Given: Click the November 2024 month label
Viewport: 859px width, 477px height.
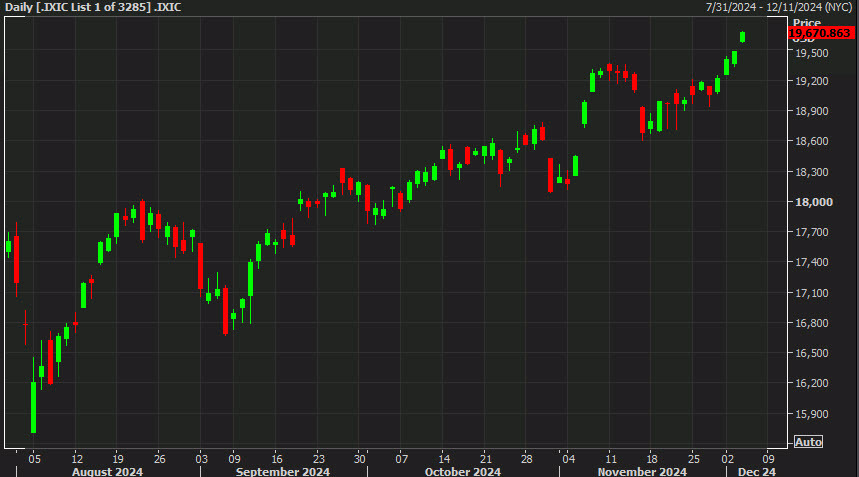Looking at the screenshot, I should point(642,472).
